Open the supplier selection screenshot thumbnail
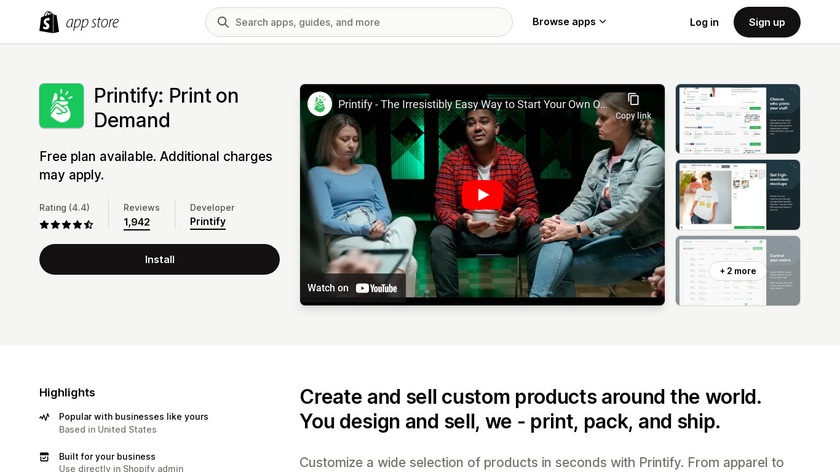Image resolution: width=840 pixels, height=472 pixels. (x=738, y=119)
